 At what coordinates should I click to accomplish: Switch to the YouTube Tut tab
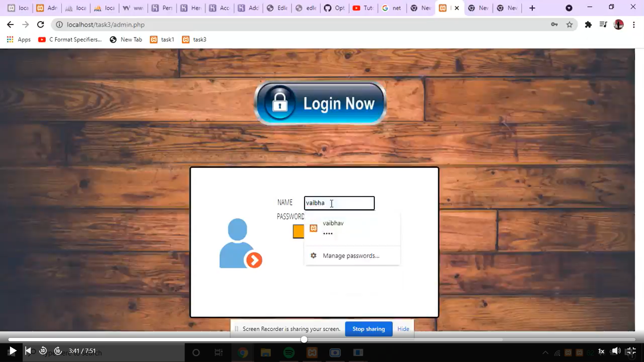tap(363, 8)
